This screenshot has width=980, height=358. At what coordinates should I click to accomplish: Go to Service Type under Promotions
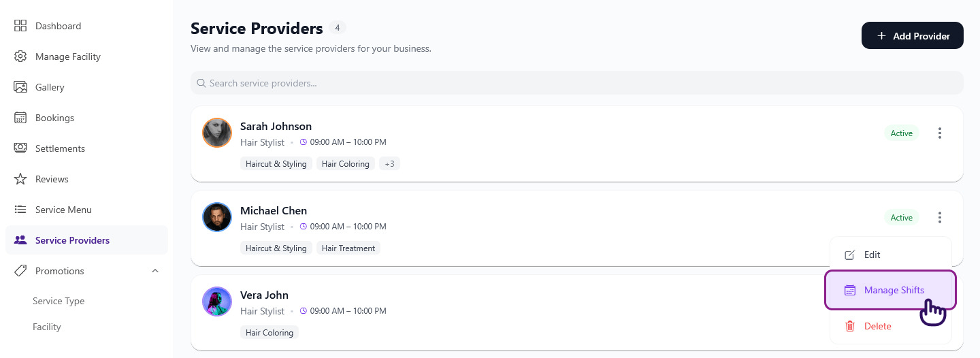coord(59,301)
